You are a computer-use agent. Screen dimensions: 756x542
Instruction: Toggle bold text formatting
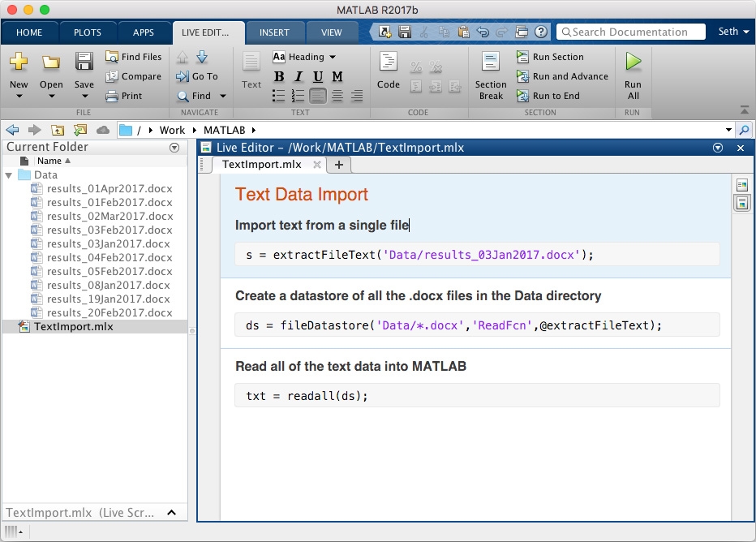click(278, 76)
